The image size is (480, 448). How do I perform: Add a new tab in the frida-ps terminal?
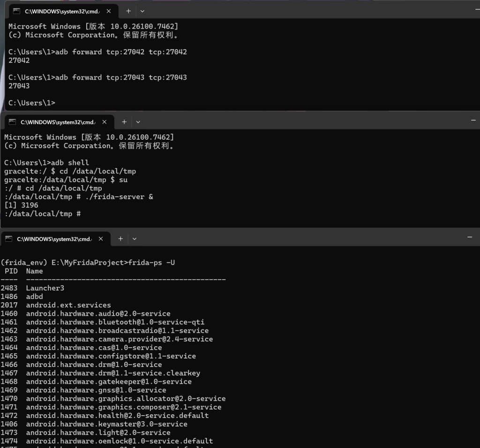tap(120, 239)
